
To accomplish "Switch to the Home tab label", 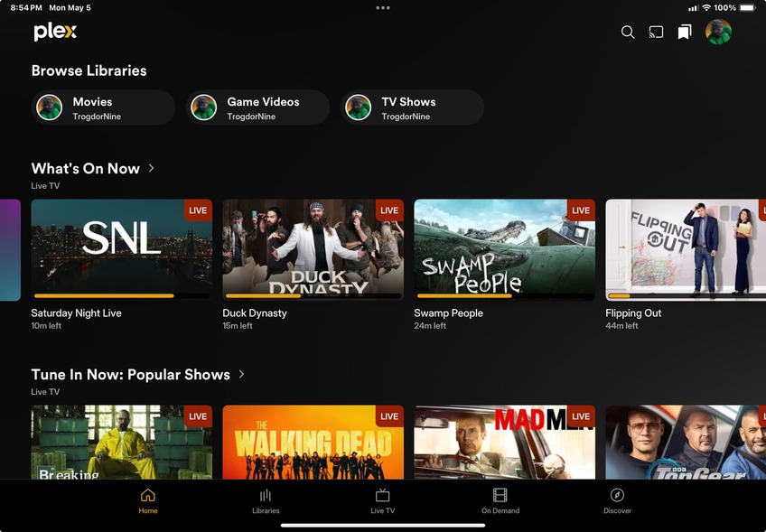I will (147, 510).
